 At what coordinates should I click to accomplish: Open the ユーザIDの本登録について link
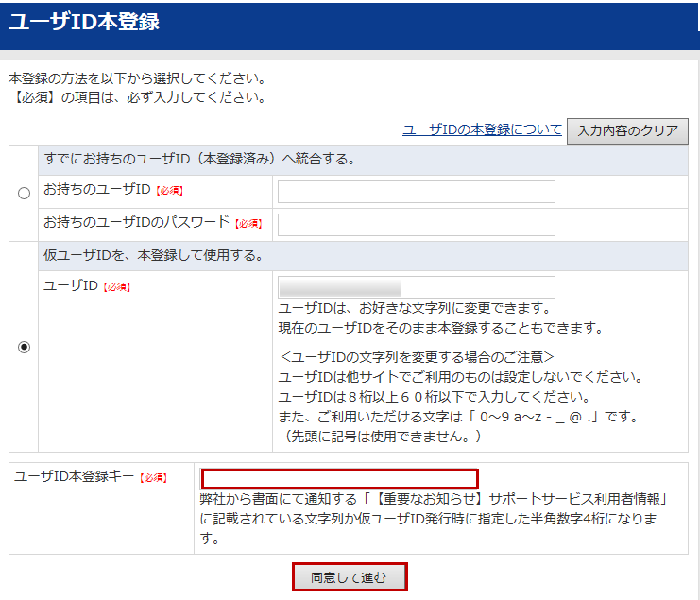click(482, 129)
